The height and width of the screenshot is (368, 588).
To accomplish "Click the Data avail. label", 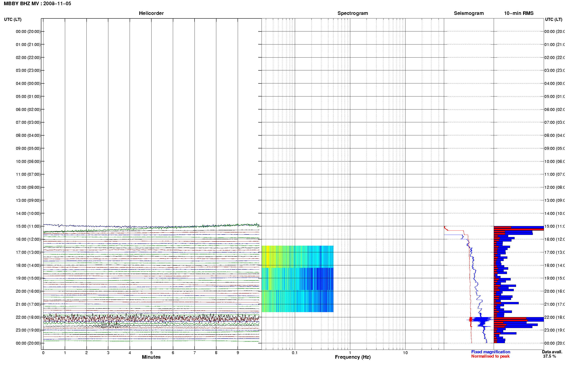I will click(x=552, y=352).
